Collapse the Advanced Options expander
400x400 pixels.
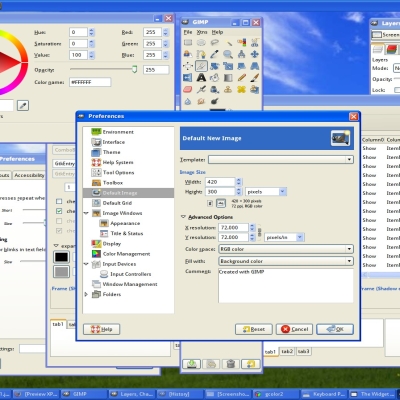(x=183, y=217)
